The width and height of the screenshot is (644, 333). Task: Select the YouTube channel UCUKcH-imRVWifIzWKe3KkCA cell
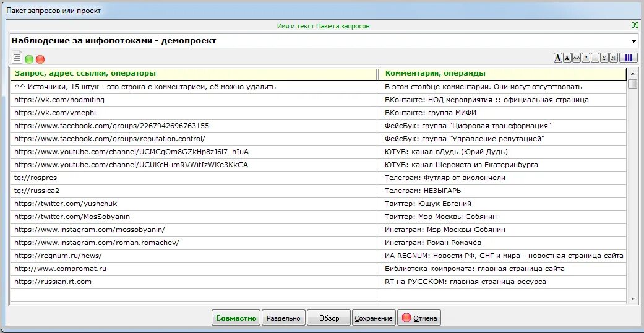click(194, 165)
